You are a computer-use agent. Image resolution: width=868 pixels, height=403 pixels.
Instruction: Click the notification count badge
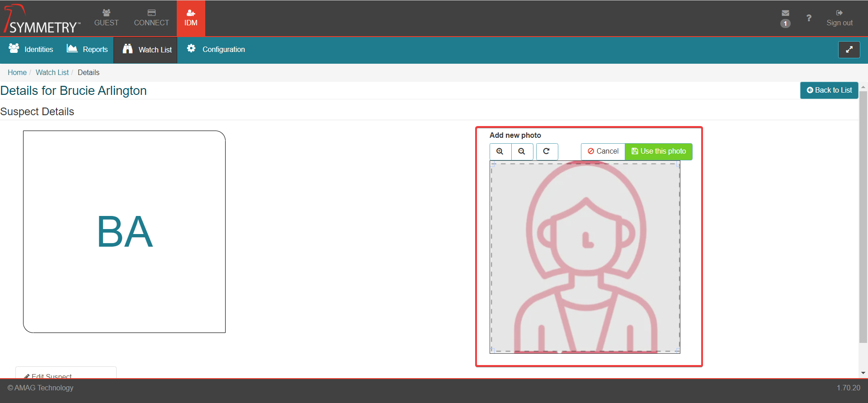click(785, 23)
